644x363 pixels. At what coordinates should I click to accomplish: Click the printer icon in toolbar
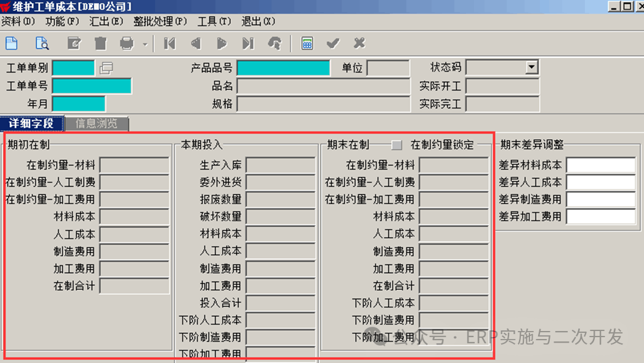[127, 43]
